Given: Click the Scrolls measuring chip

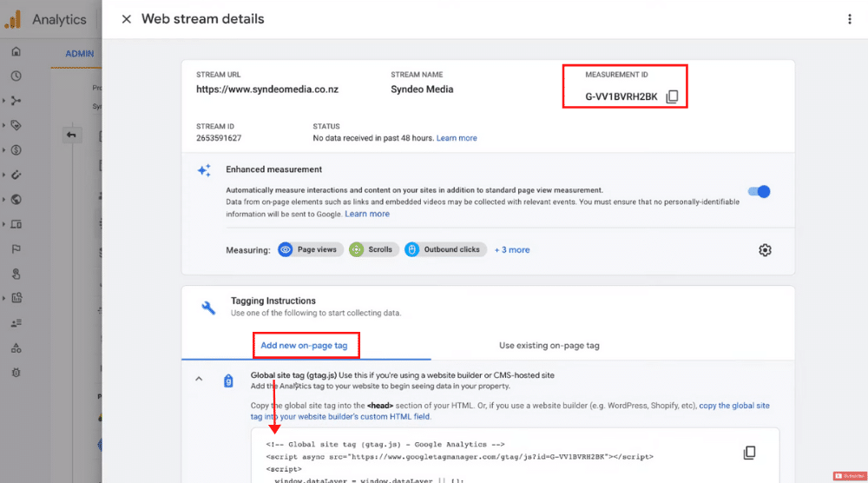Looking at the screenshot, I should (373, 250).
